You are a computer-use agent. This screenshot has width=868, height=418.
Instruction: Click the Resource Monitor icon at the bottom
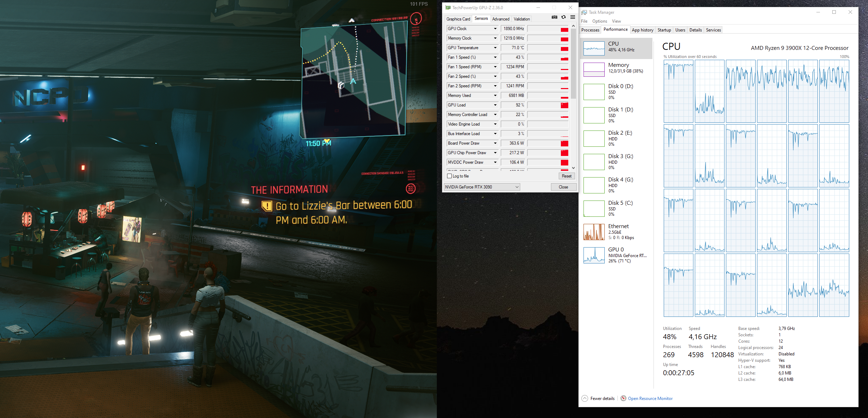click(x=623, y=398)
